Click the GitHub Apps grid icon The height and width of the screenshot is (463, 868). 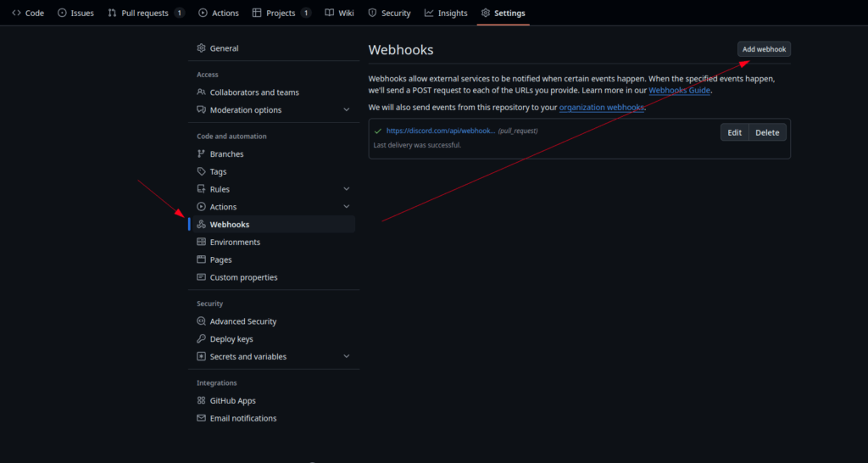pyautogui.click(x=201, y=400)
